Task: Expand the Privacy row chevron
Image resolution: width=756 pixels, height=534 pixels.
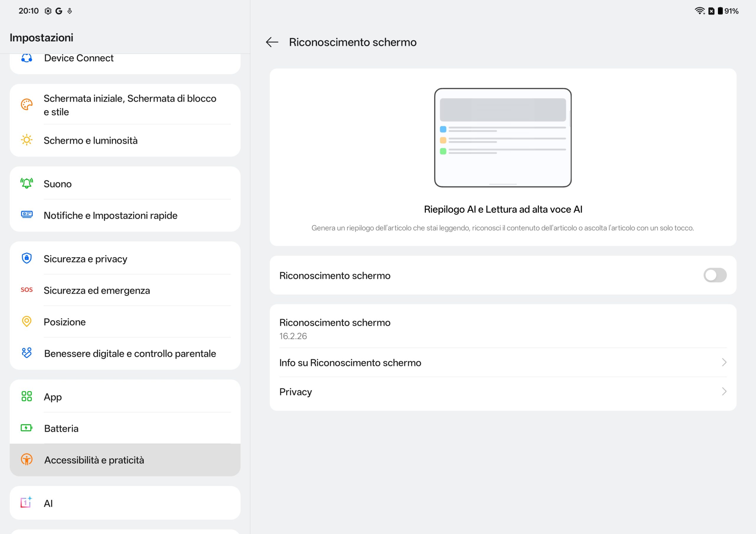Action: click(x=724, y=392)
